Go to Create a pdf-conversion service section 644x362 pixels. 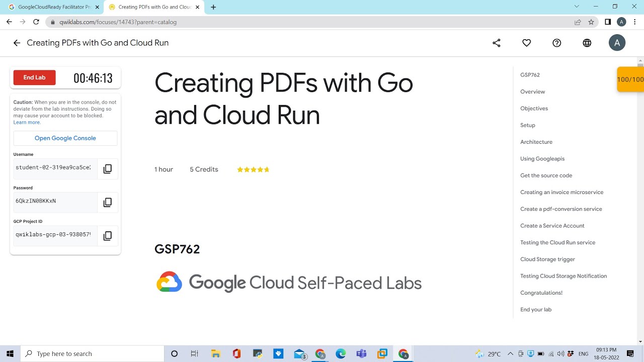click(x=561, y=209)
